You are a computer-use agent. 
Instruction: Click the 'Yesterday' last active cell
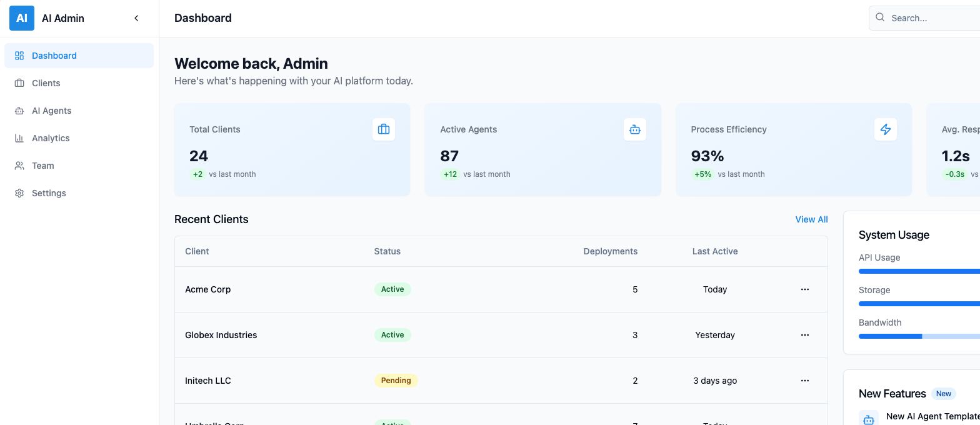tap(715, 335)
